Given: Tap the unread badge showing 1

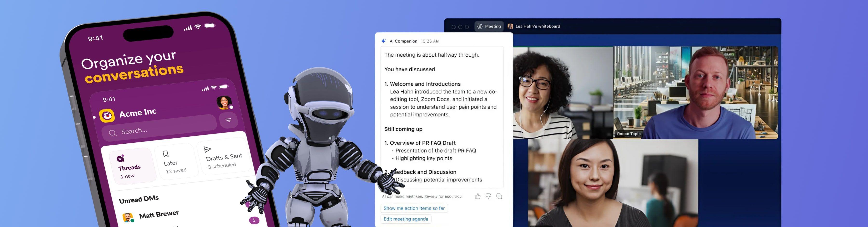Looking at the screenshot, I should [254, 220].
